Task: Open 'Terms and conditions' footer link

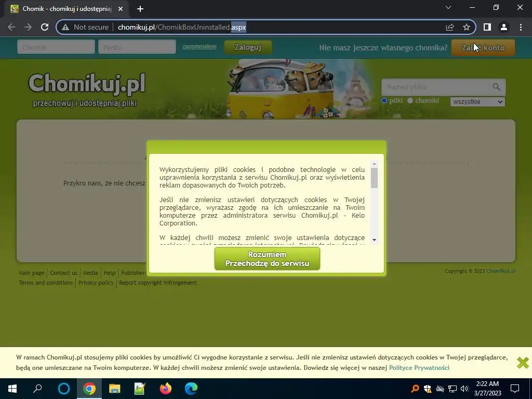Action: click(46, 283)
